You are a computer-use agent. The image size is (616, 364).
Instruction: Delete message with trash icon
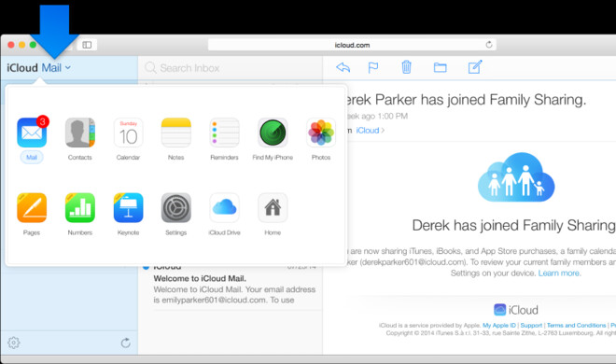point(407,67)
